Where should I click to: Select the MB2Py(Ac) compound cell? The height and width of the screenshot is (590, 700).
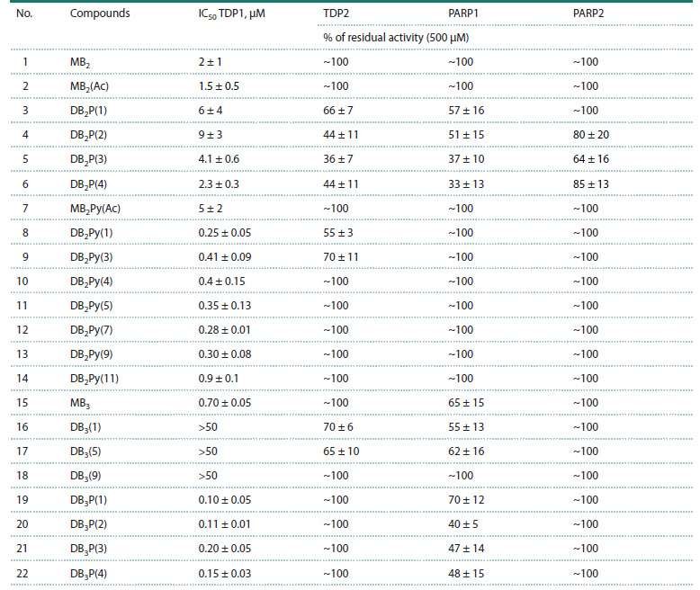pyautogui.click(x=95, y=209)
